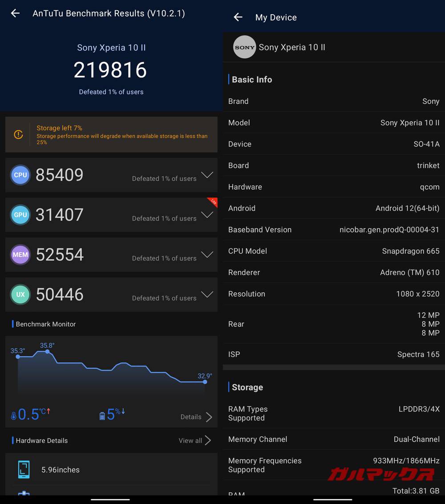This screenshot has width=445, height=504.
Task: Tap the screen size phone icon
Action: click(x=24, y=470)
